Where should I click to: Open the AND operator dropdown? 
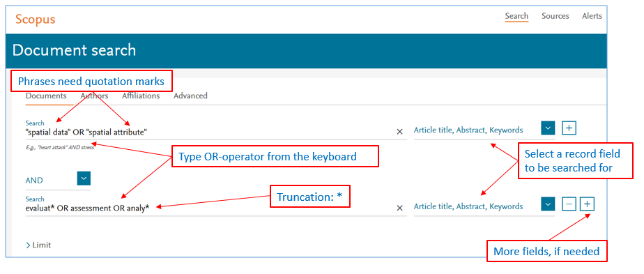(84, 178)
